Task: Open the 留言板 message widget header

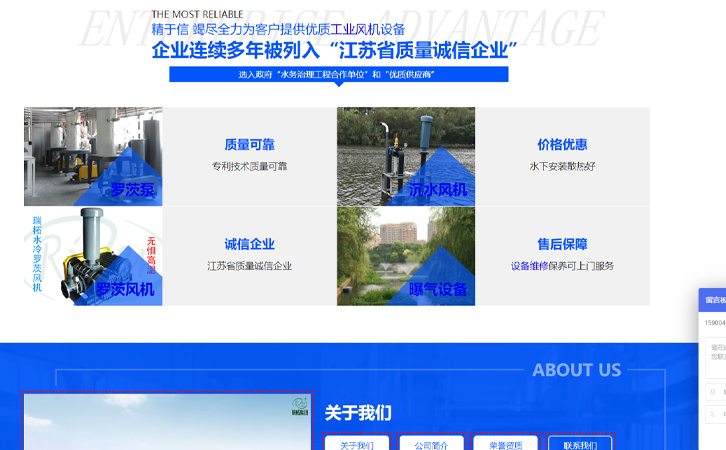Action: click(x=713, y=299)
